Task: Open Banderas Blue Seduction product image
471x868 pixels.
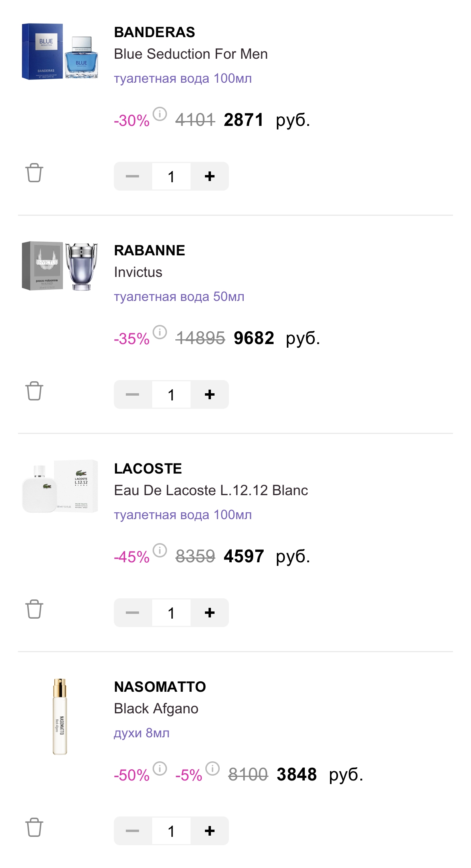Action: coord(60,51)
